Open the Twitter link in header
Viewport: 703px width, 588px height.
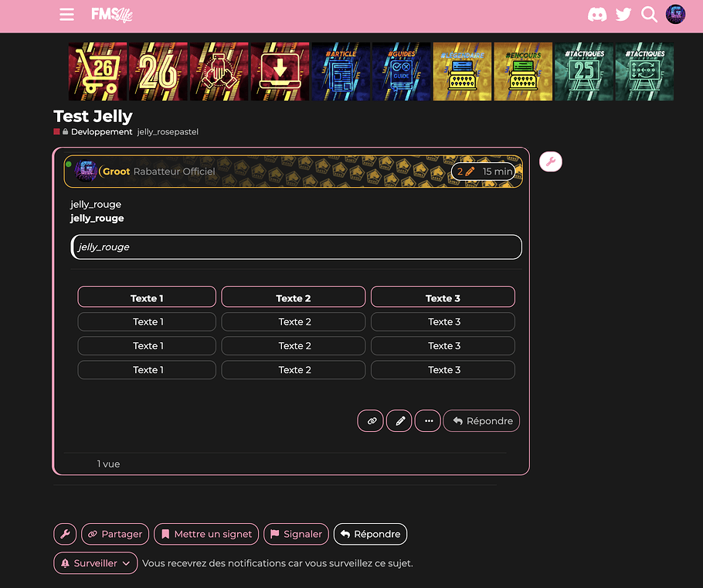(623, 15)
